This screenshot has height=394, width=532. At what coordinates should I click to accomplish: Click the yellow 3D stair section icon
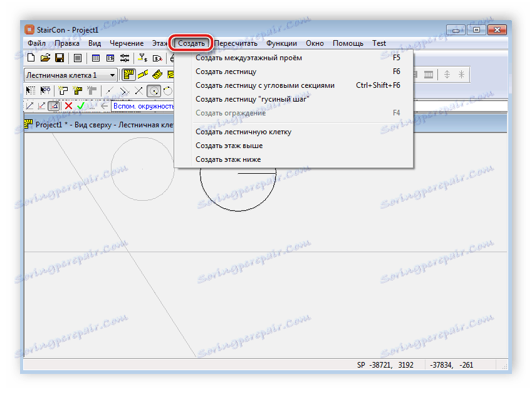click(157, 75)
